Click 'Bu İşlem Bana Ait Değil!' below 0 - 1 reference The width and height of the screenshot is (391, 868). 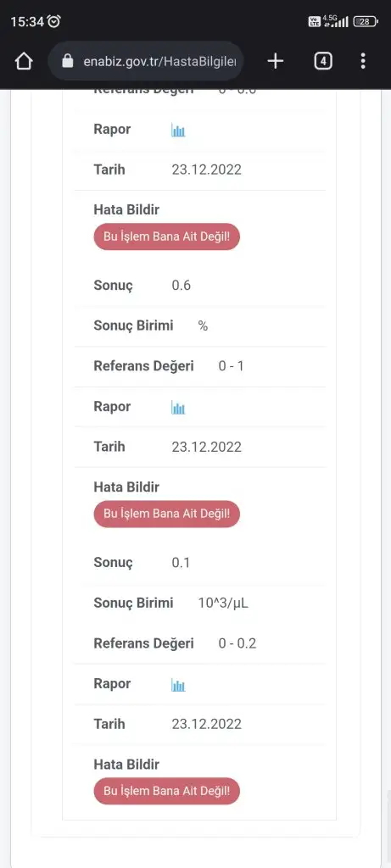coord(167,514)
